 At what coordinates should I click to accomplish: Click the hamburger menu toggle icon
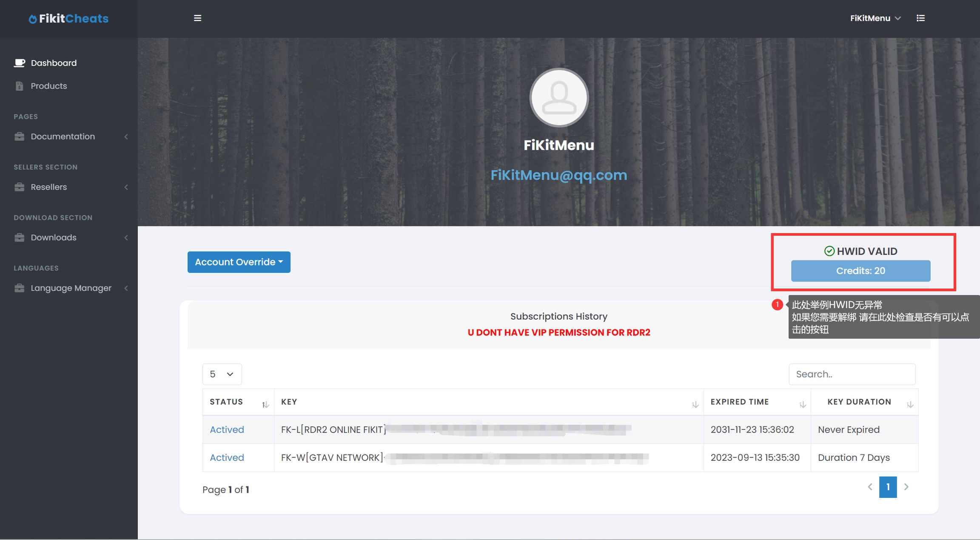[x=197, y=18]
